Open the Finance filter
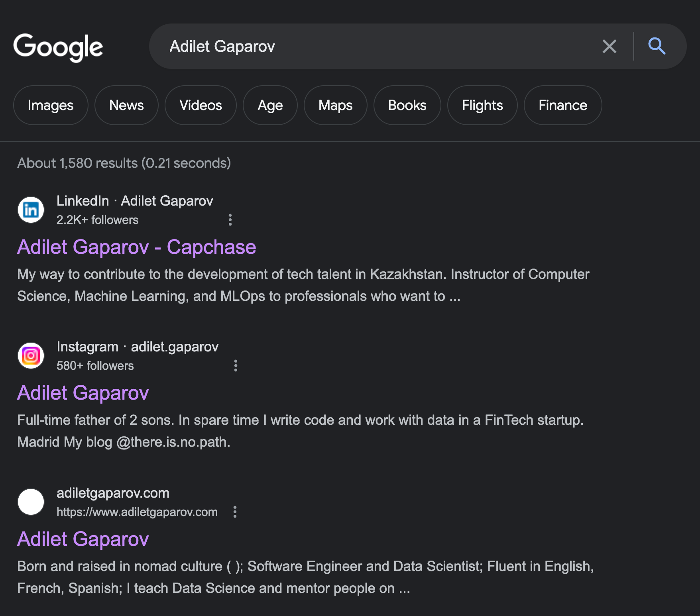Viewport: 700px width, 616px height. 562,105
